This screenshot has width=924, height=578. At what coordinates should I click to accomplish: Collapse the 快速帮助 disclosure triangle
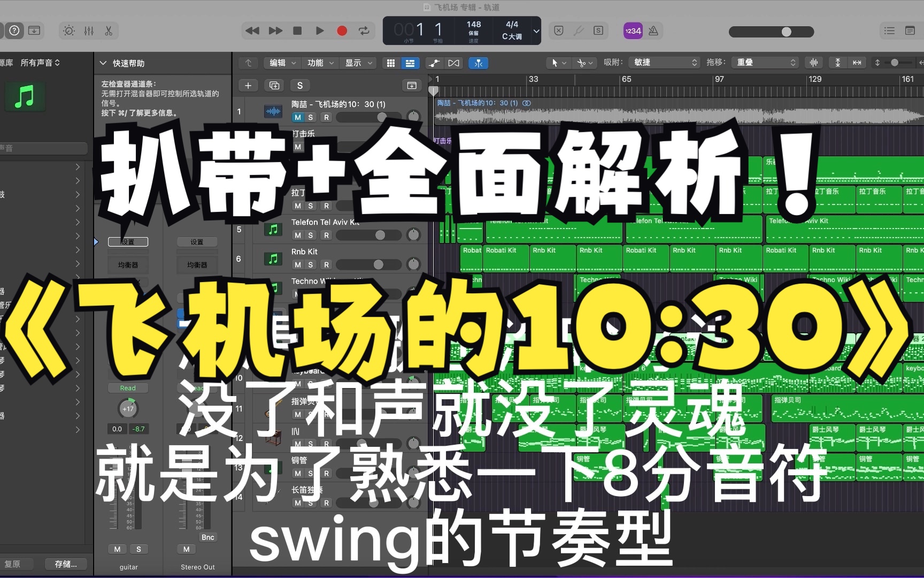point(103,63)
